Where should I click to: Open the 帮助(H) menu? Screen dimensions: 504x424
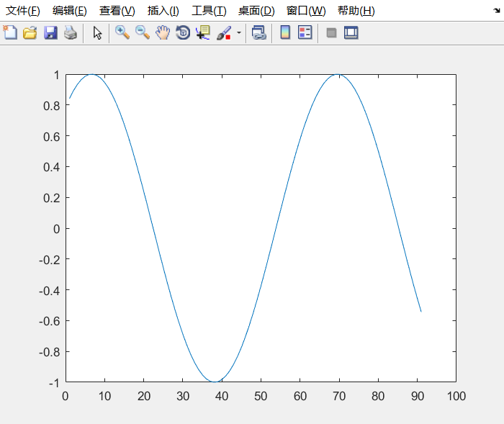click(356, 11)
